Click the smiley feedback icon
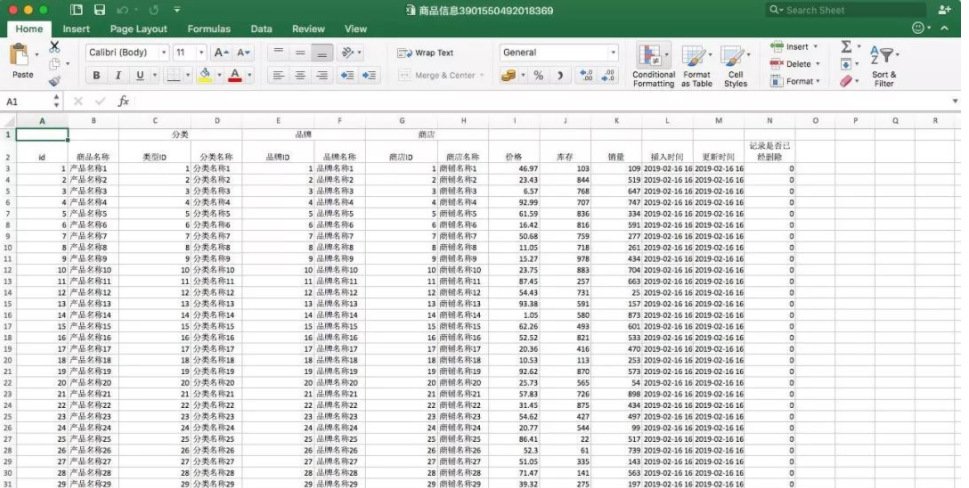Screen dimensions: 969x488 [918, 28]
